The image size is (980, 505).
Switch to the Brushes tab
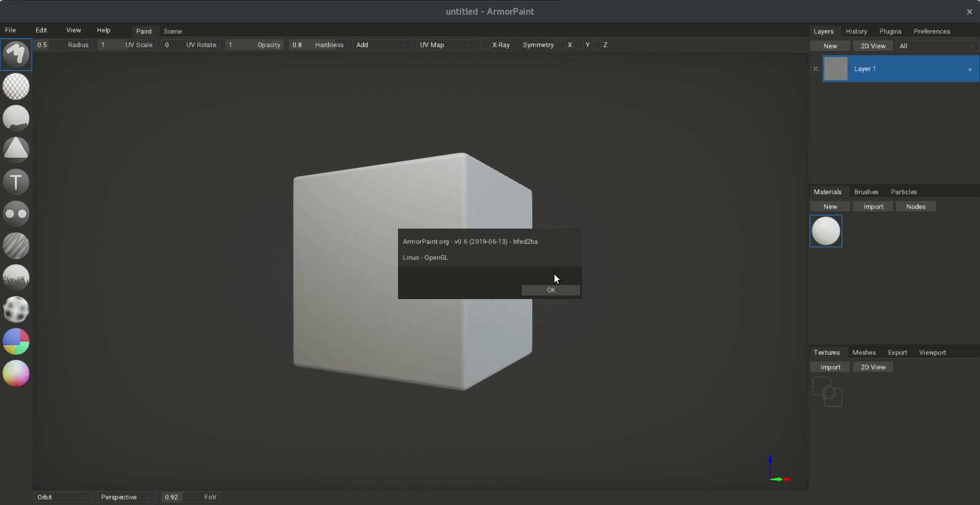click(x=866, y=192)
